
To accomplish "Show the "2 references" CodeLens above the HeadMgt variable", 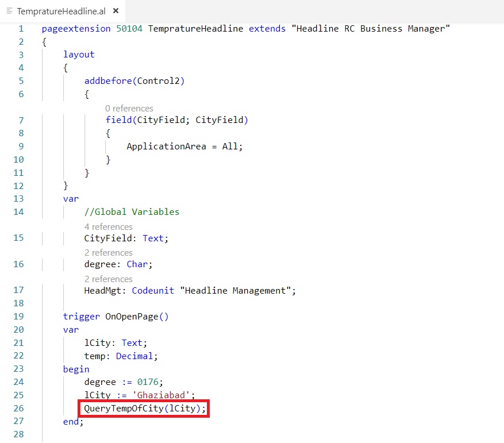I will click(108, 279).
